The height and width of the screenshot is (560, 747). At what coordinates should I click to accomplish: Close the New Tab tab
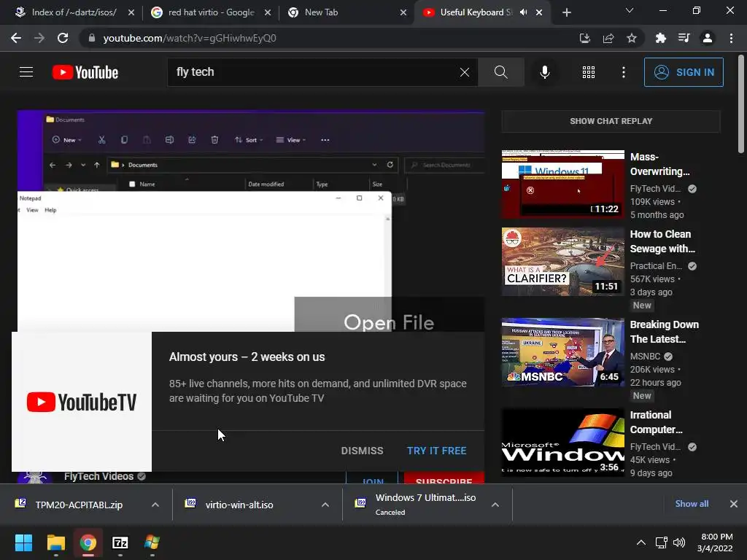click(403, 12)
